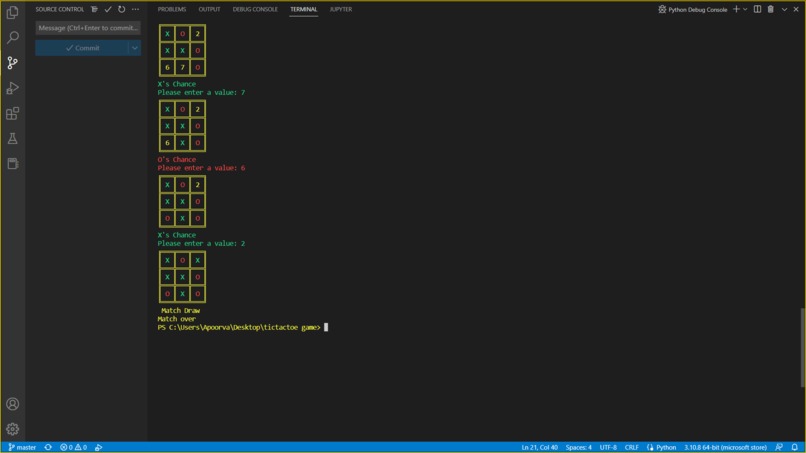Switch to the Output tab
Image resolution: width=806 pixels, height=453 pixels.
click(209, 9)
